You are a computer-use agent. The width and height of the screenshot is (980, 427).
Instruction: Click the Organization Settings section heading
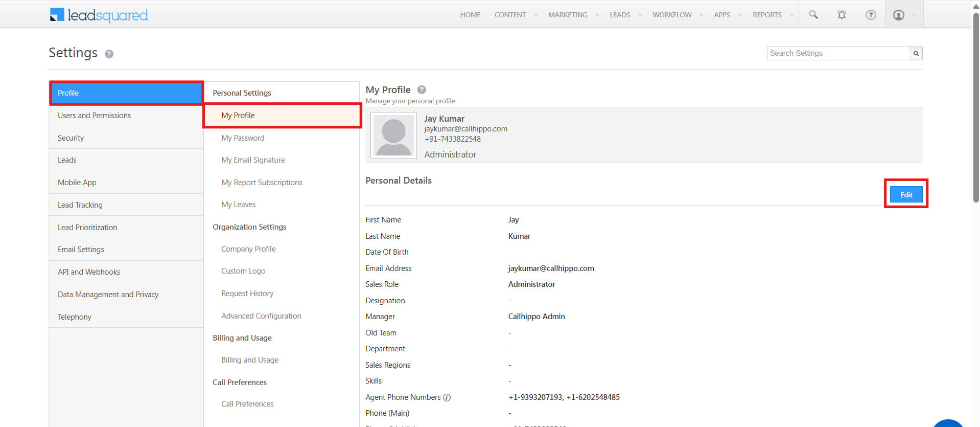[249, 227]
